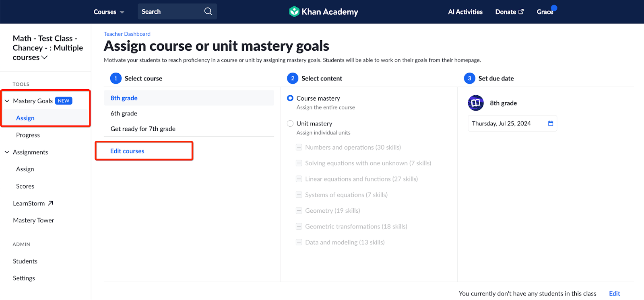Click the 'Assign individual units' description

point(323,133)
